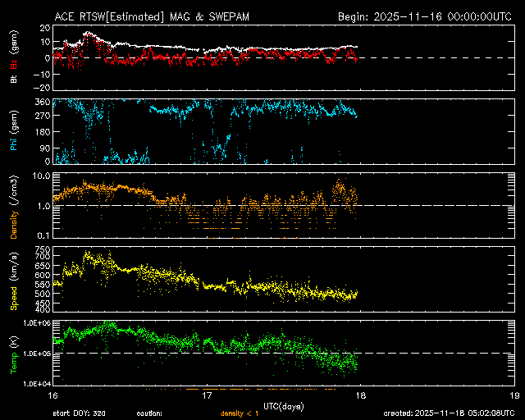Screen dimensions: 525x420
Task: Click the green Temp (K) axis label
Action: click(13, 354)
